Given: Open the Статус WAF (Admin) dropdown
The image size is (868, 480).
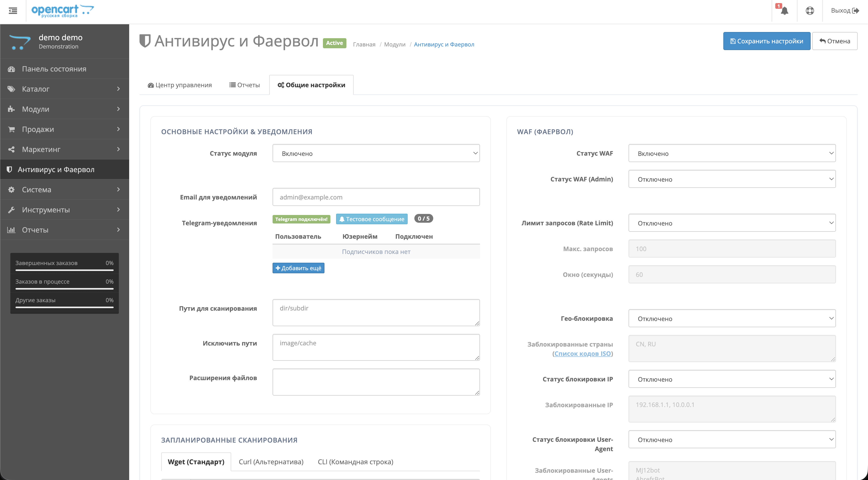Looking at the screenshot, I should 732,179.
